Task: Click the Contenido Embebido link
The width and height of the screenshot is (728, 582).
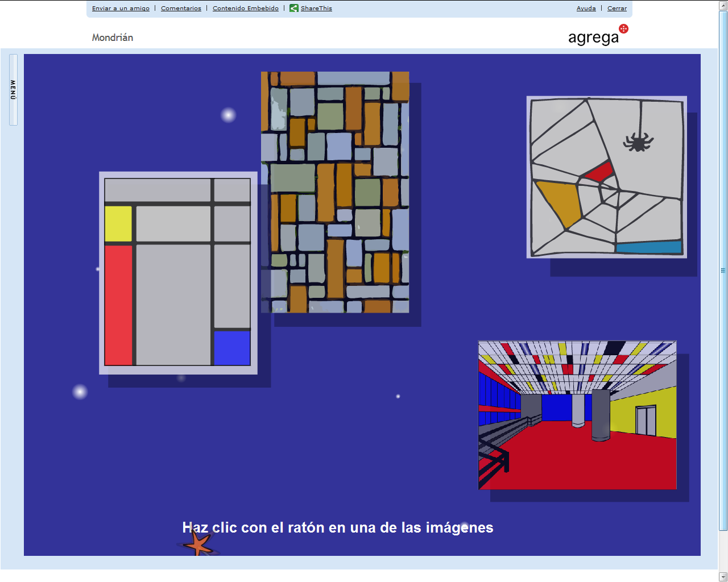Action: click(x=246, y=9)
